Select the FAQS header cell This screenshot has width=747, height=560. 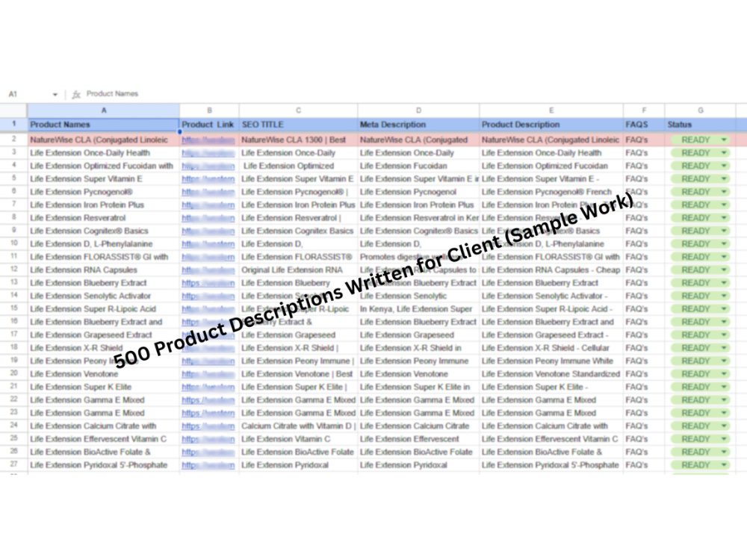(644, 124)
